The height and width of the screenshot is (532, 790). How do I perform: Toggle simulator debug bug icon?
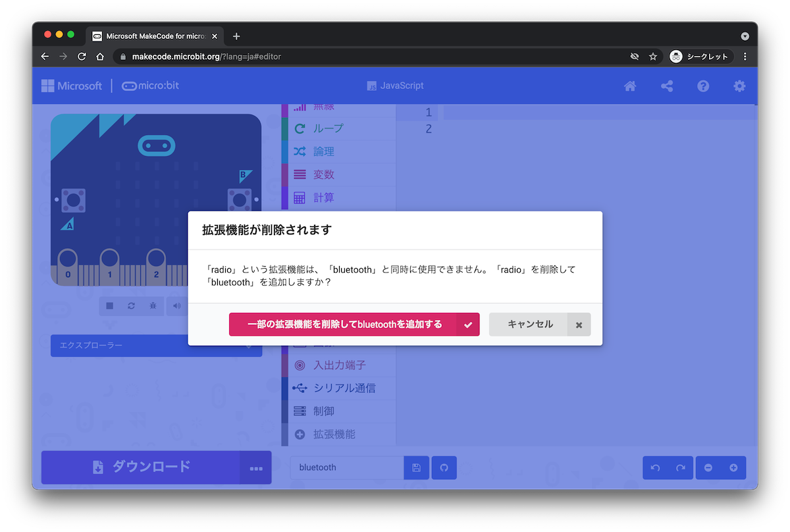152,306
